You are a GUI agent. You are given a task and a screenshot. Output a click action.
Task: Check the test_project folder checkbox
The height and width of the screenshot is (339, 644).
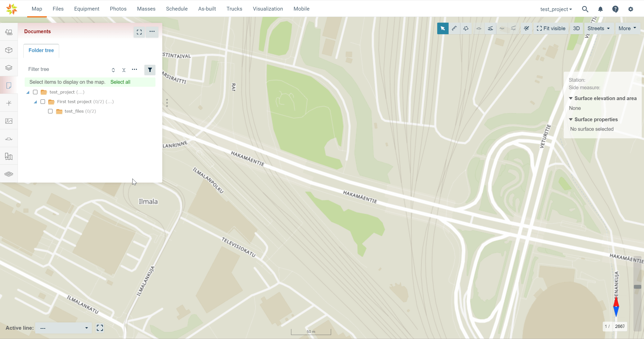click(35, 92)
